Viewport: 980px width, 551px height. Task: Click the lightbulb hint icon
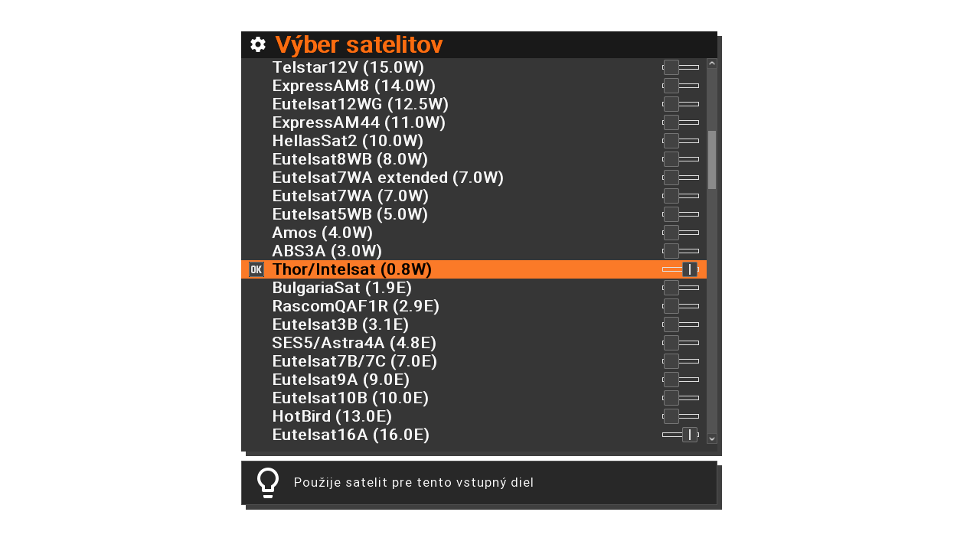tap(268, 483)
